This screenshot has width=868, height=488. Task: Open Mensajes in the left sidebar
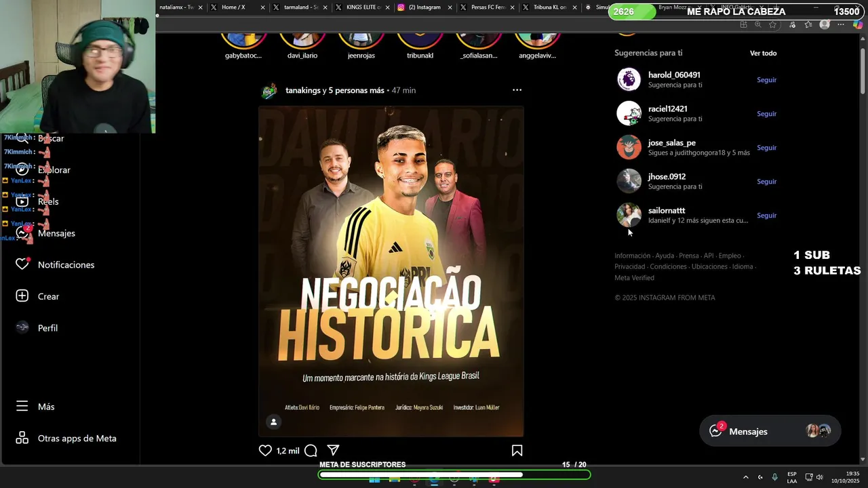(x=46, y=233)
